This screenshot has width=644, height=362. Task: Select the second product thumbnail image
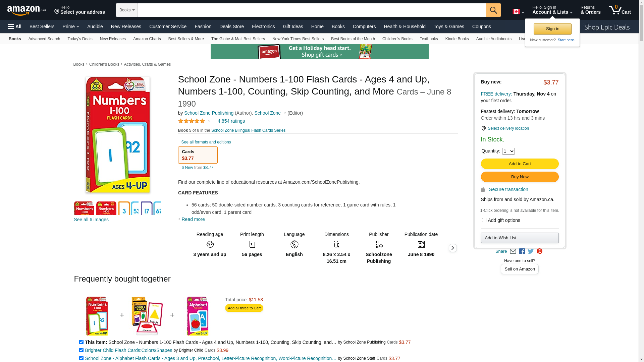tap(106, 208)
